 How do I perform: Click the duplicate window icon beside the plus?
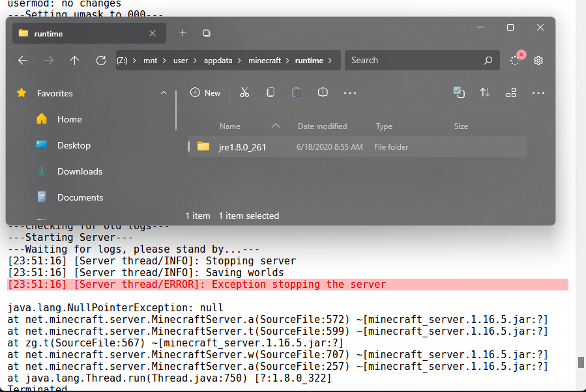click(x=206, y=33)
